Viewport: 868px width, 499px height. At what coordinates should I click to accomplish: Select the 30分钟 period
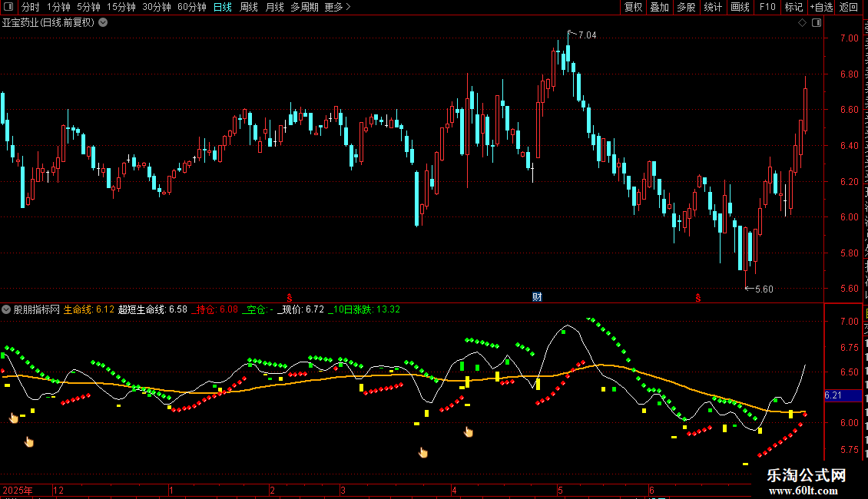coord(156,7)
